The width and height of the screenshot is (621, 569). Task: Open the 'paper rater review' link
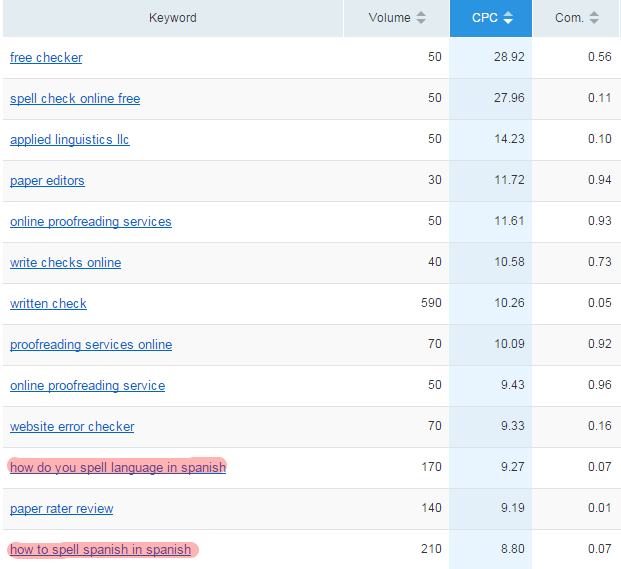tap(61, 509)
